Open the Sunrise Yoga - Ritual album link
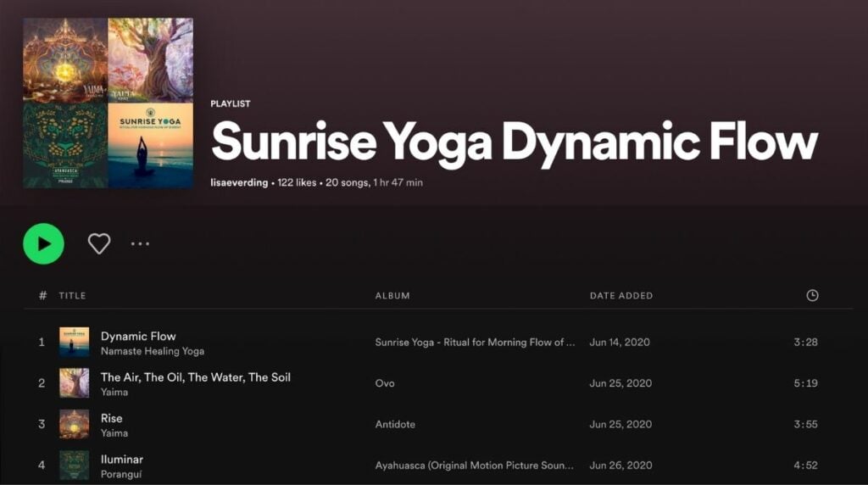Image resolution: width=868 pixels, height=485 pixels. click(x=475, y=343)
